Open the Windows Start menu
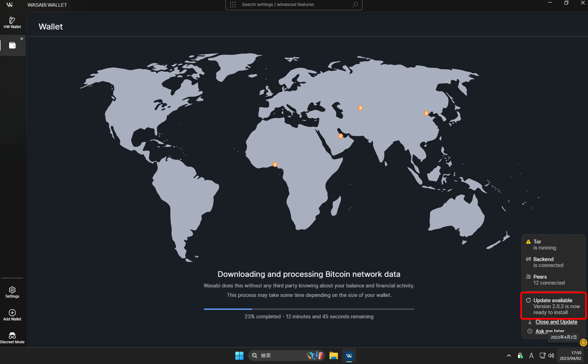The height and width of the screenshot is (364, 588). (x=239, y=356)
